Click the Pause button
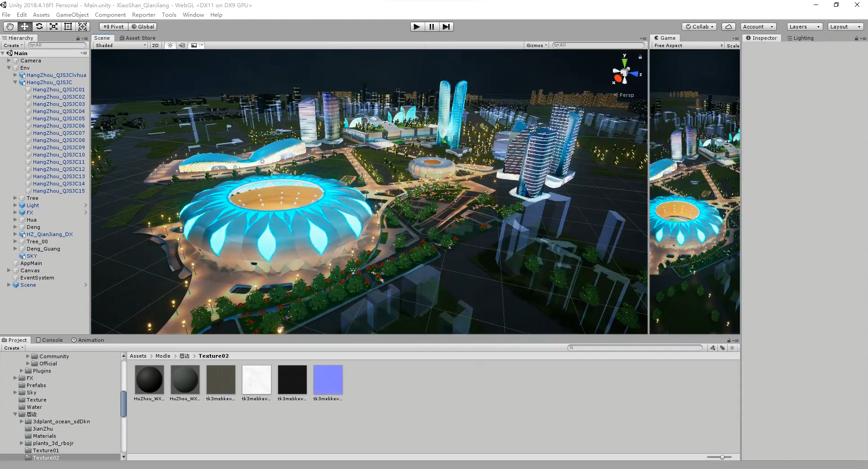The height and width of the screenshot is (469, 868). tap(432, 27)
